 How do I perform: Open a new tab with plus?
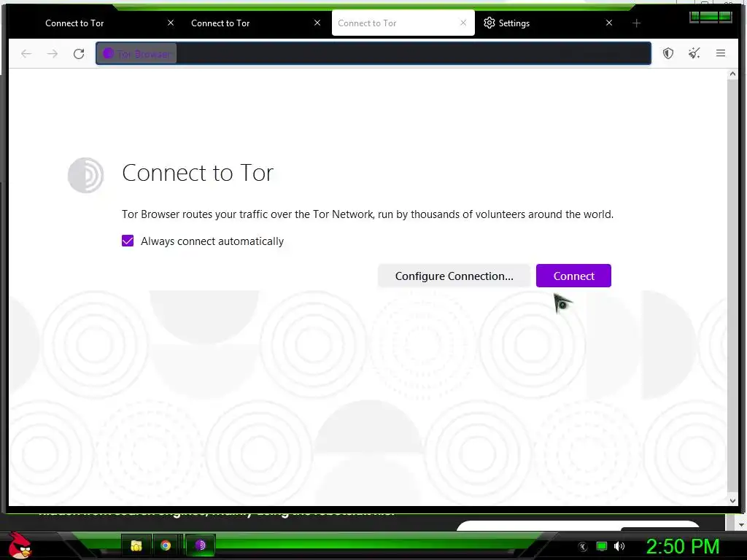click(x=636, y=23)
